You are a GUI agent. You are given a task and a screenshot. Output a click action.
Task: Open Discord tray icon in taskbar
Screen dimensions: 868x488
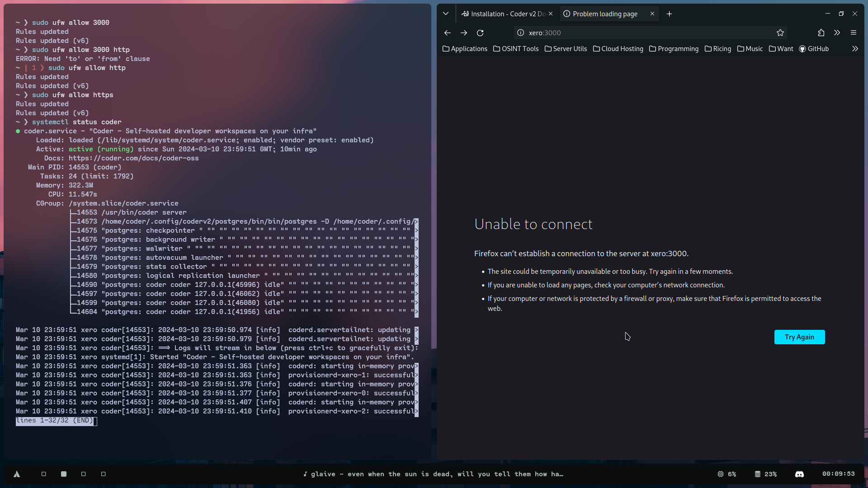(x=799, y=474)
